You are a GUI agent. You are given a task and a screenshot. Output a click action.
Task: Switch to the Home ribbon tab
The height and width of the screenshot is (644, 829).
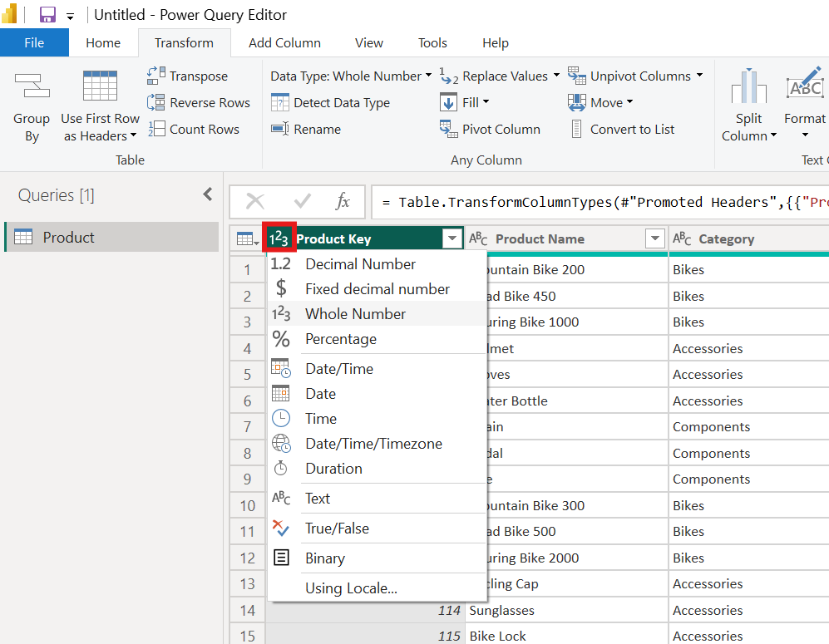click(103, 42)
